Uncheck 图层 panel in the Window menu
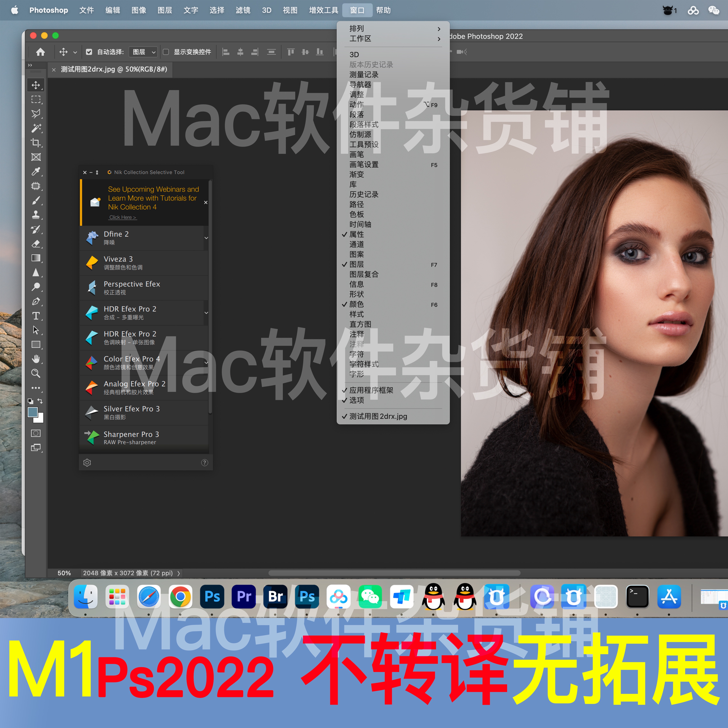This screenshot has width=728, height=728. (393, 265)
